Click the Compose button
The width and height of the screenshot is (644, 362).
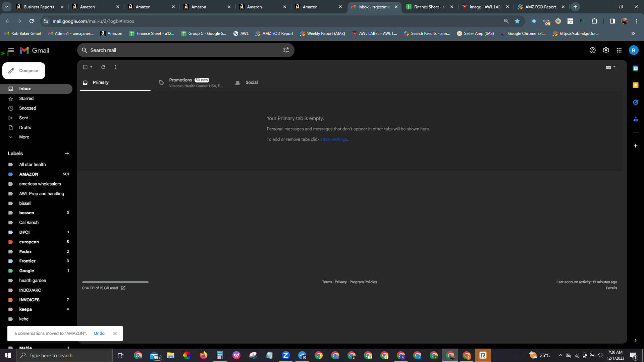click(x=24, y=71)
